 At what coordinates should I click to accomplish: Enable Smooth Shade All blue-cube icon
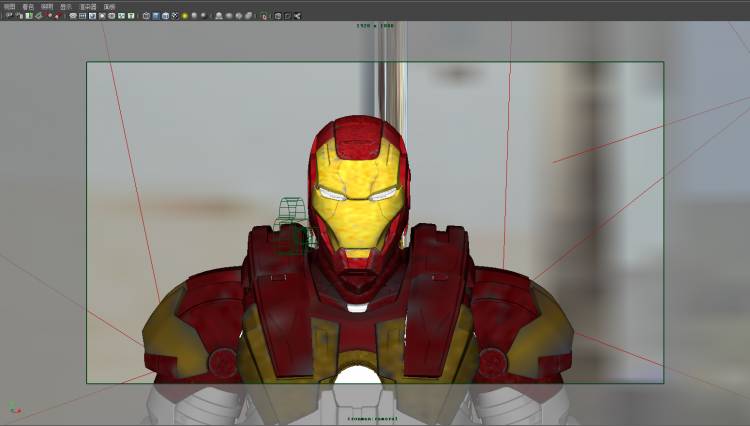point(155,16)
